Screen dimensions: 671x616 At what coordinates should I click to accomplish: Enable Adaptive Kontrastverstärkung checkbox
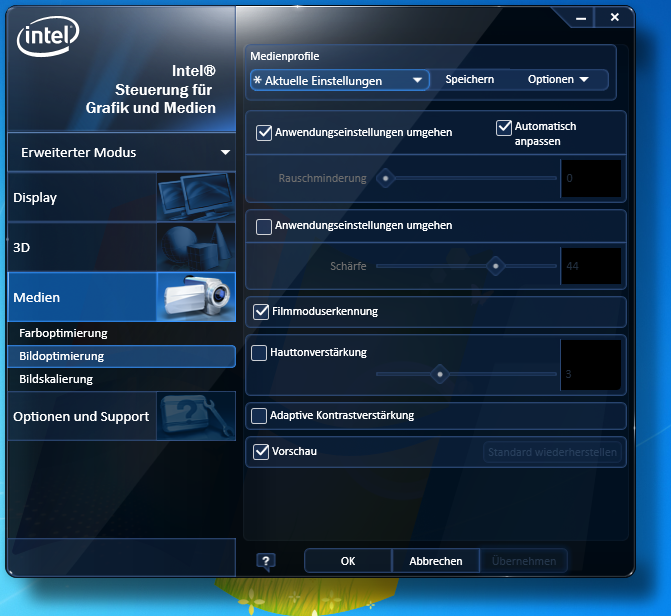(260, 415)
